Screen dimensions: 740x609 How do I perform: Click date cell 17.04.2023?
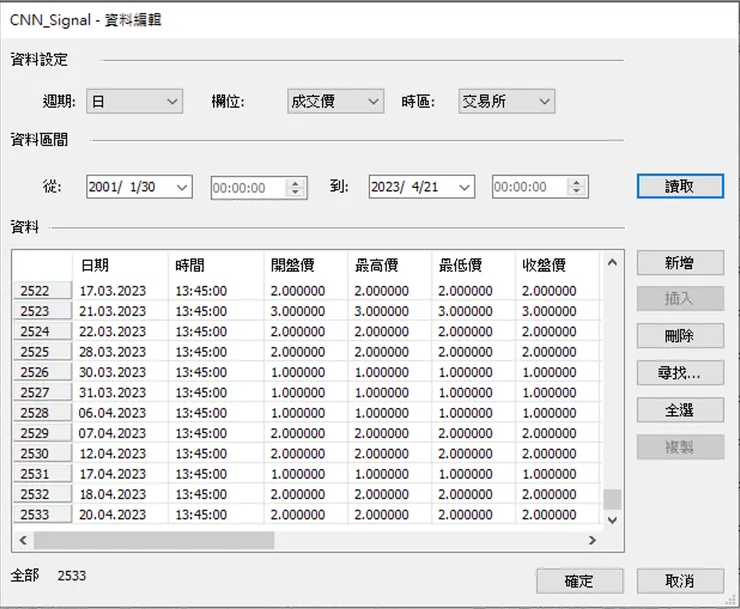pos(120,474)
